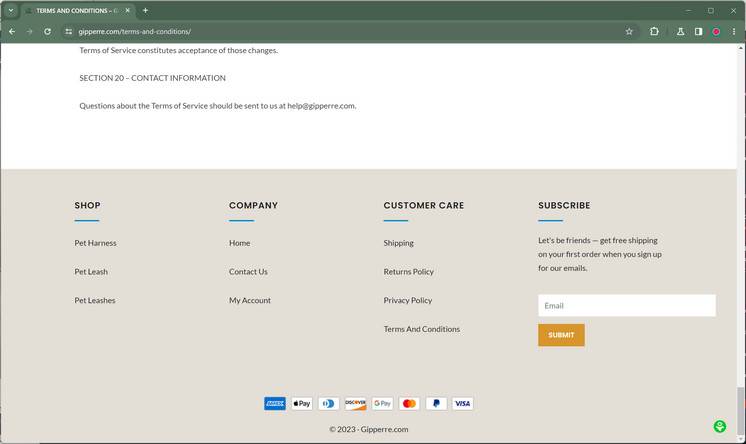
Task: View the Shipping information link
Action: (x=398, y=243)
